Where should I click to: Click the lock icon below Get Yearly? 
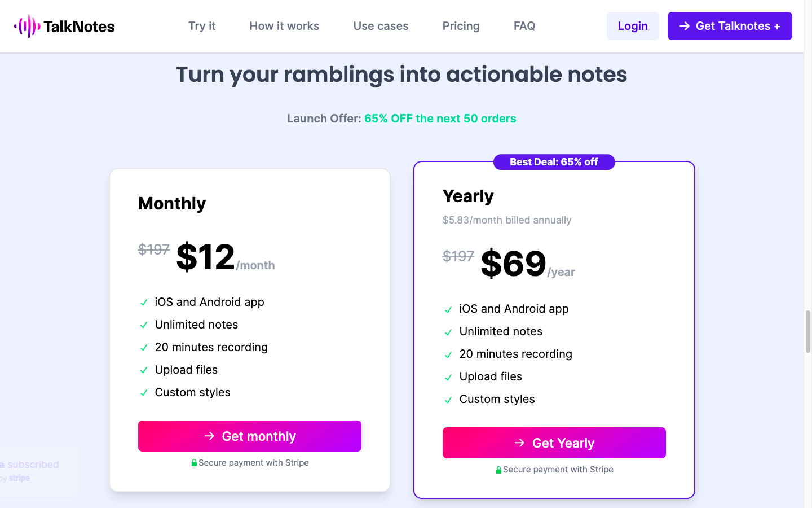click(x=498, y=469)
